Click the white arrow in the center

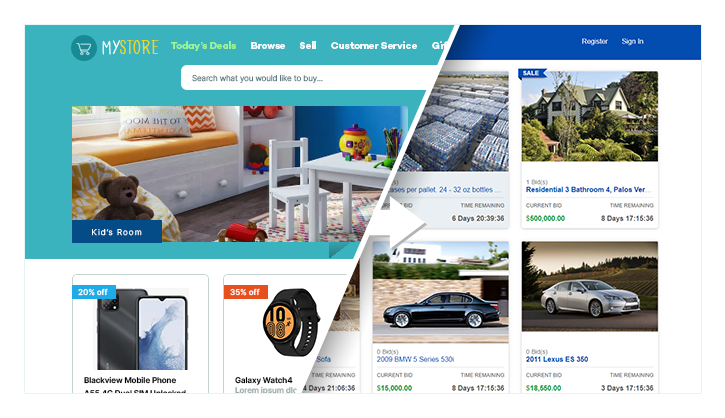pos(407,224)
